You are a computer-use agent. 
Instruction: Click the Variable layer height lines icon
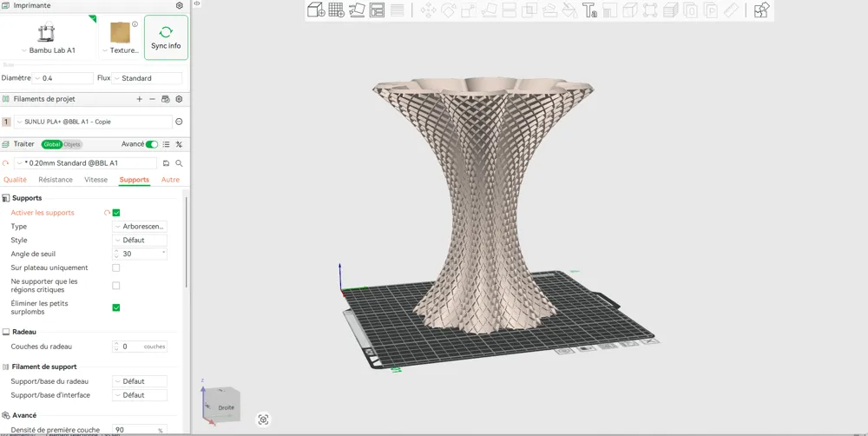click(397, 10)
